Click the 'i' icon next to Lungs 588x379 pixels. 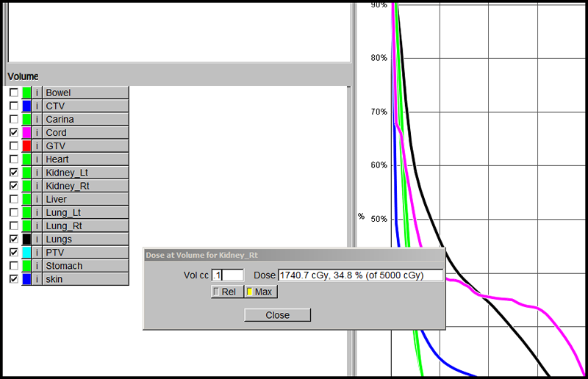pyautogui.click(x=37, y=239)
